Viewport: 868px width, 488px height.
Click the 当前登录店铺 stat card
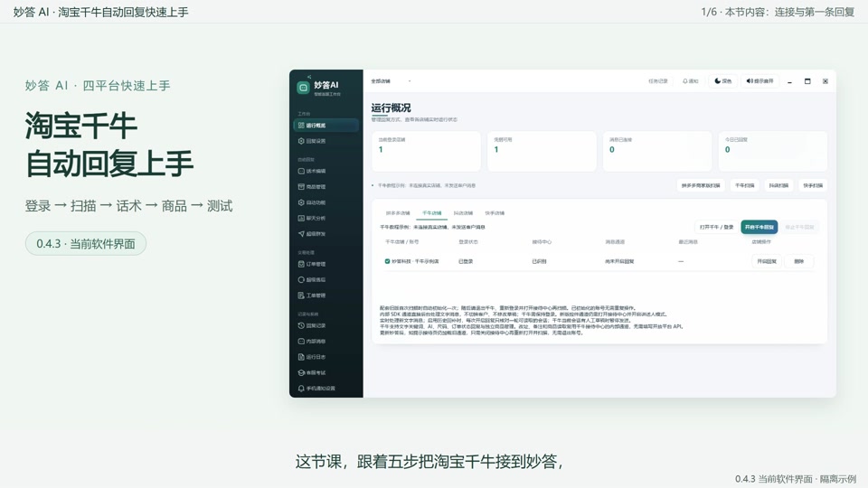[x=426, y=151]
